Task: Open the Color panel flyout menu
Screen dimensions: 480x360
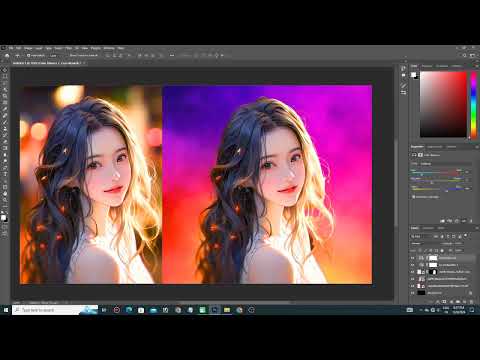Action: (x=477, y=66)
